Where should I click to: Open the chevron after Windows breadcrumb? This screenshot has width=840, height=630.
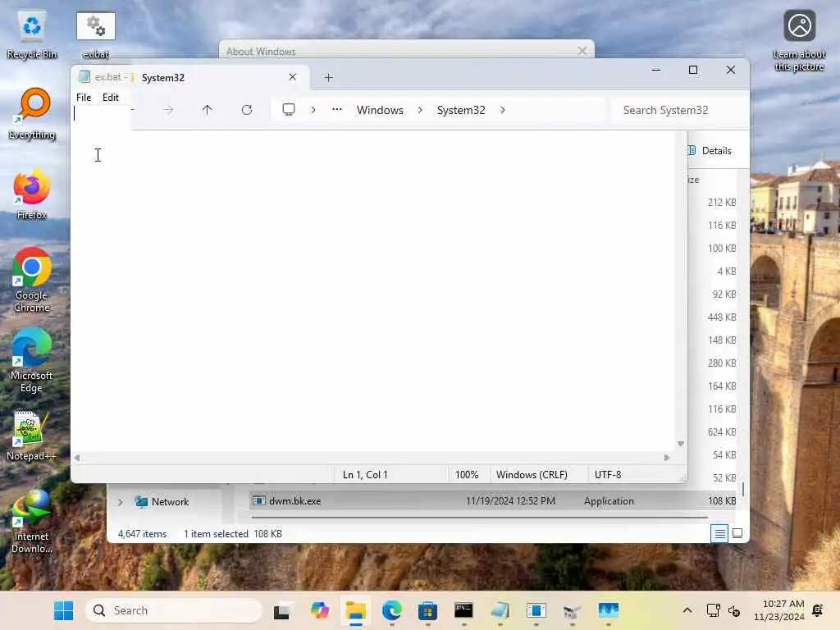tap(420, 110)
